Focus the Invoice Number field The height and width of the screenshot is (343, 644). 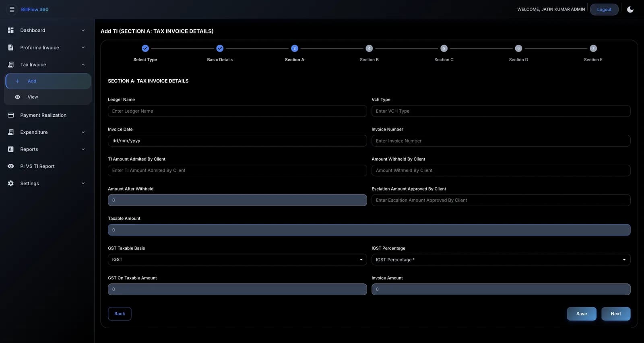click(x=501, y=141)
